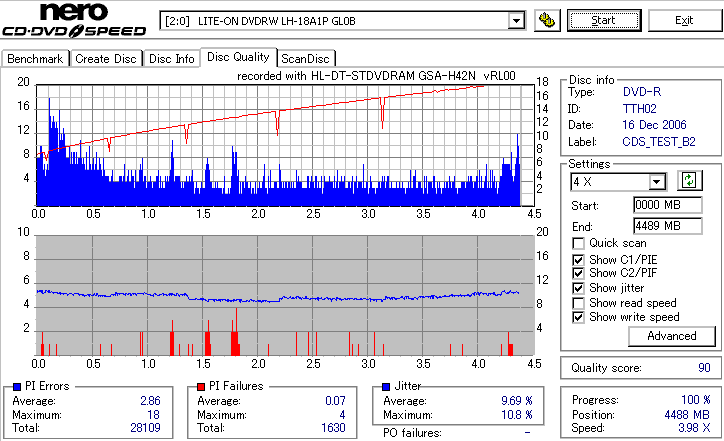Click the recorded with HL-DT-STDVDRAM caption
The width and height of the screenshot is (724, 441).
tap(376, 76)
